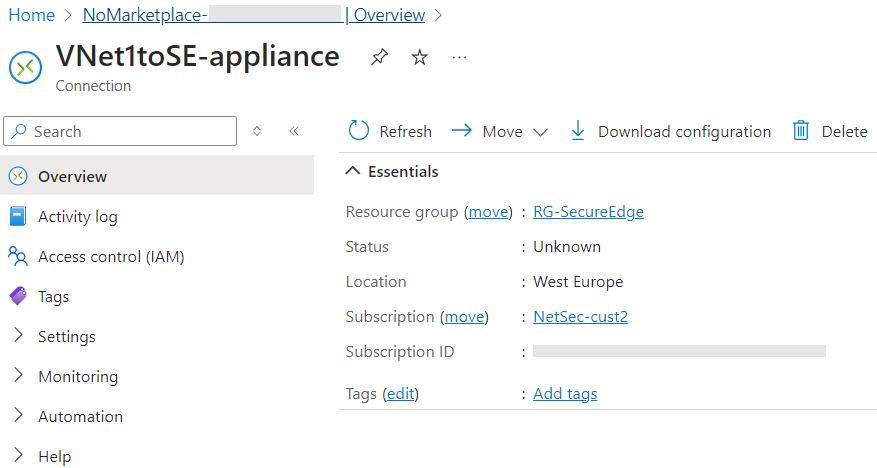Select Overview in the left menu
Image resolution: width=877 pixels, height=468 pixels.
72,177
